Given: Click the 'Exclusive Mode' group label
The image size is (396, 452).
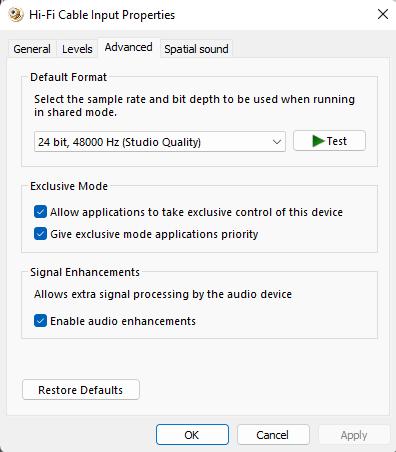Looking at the screenshot, I should [69, 186].
